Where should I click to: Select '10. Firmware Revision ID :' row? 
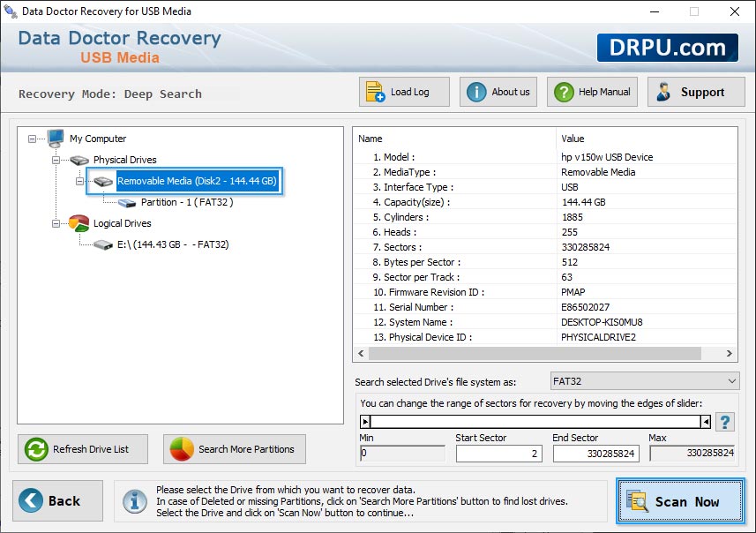(x=545, y=292)
